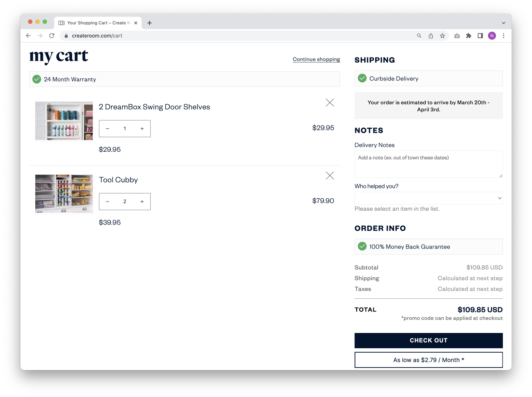The height and width of the screenshot is (397, 532).
Task: Click the 24 Month Warranty check icon
Action: pyautogui.click(x=37, y=79)
